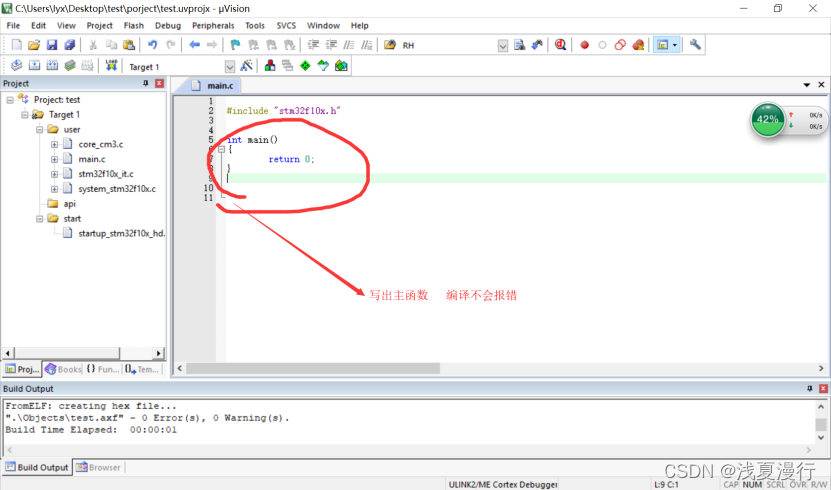Pin the Project panel with the pushpin
This screenshot has width=831, height=490.
[146, 83]
